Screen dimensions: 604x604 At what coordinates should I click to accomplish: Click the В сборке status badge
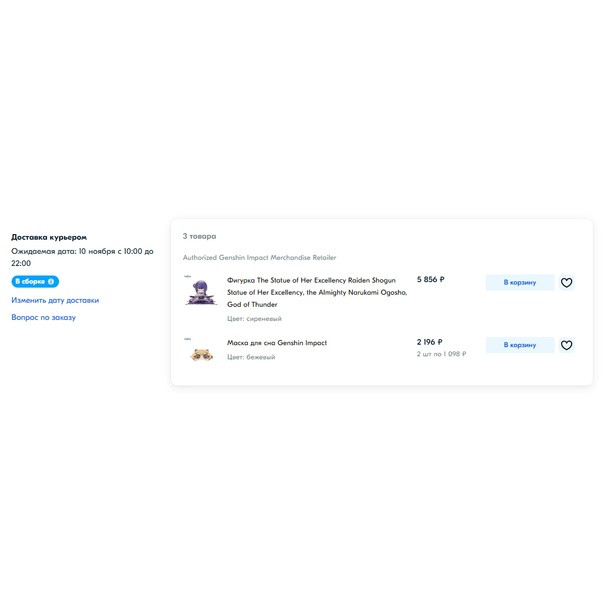click(x=35, y=282)
